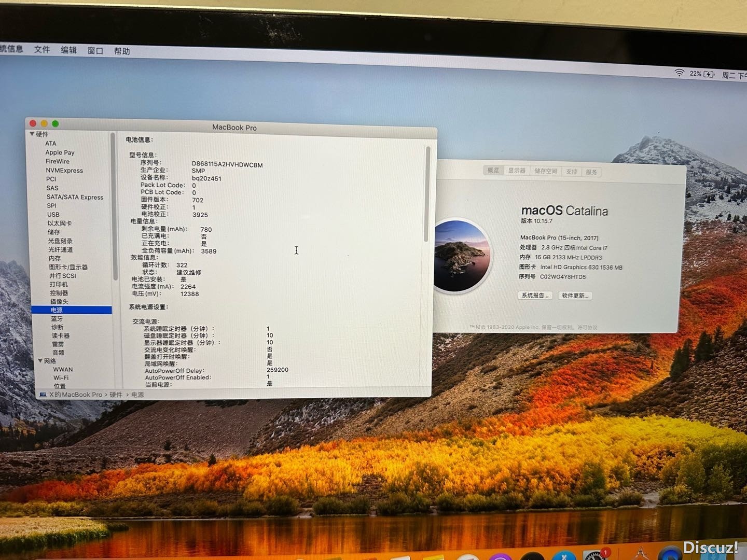This screenshot has height=560, width=747.
Task: Collapse the 硬件 tree section
Action: [x=32, y=134]
